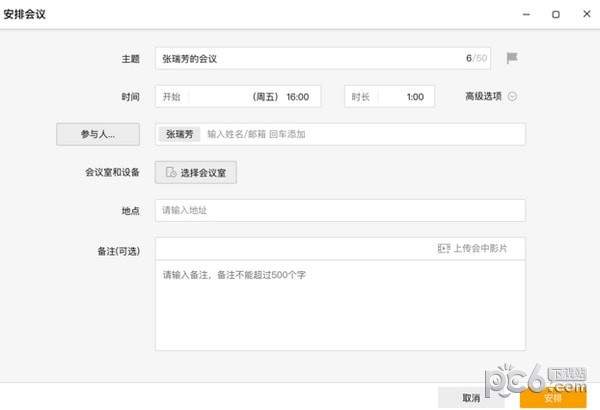The image size is (600, 410).
Task: Select the 张瑞芳 participant tag
Action: tap(180, 134)
